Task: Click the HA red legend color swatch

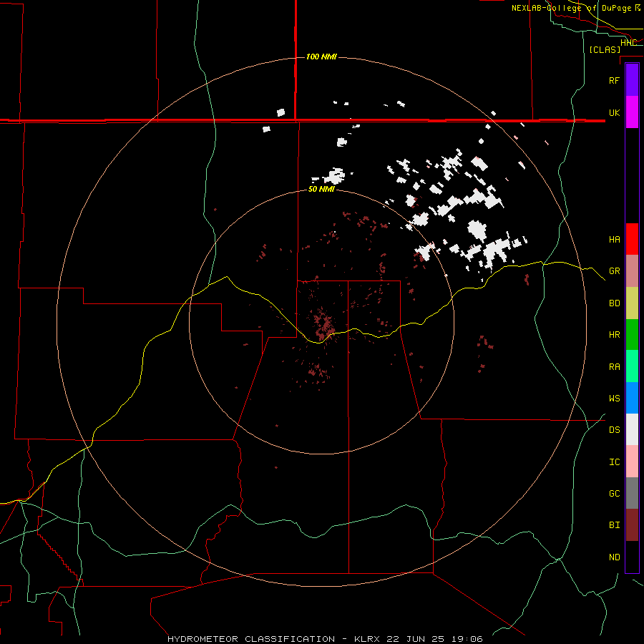Action: (632, 239)
